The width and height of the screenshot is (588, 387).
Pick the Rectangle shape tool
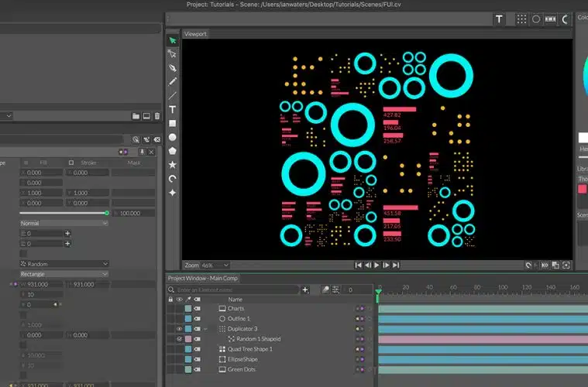pyautogui.click(x=173, y=123)
